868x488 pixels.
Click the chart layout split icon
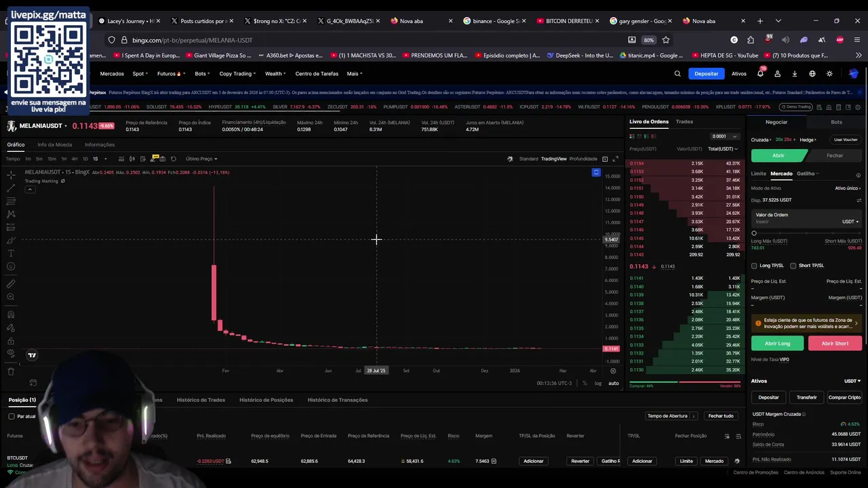(605, 159)
